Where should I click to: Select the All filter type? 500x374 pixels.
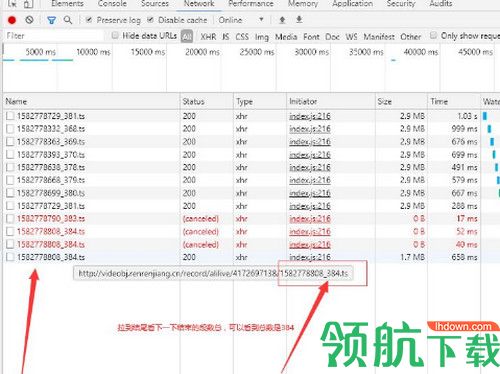point(187,36)
